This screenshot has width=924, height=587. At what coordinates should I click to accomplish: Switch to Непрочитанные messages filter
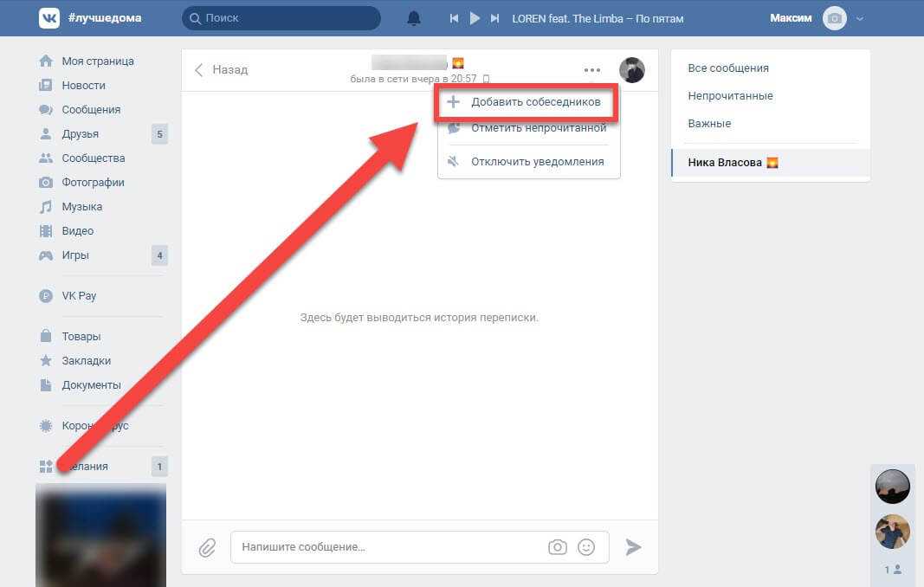[730, 96]
